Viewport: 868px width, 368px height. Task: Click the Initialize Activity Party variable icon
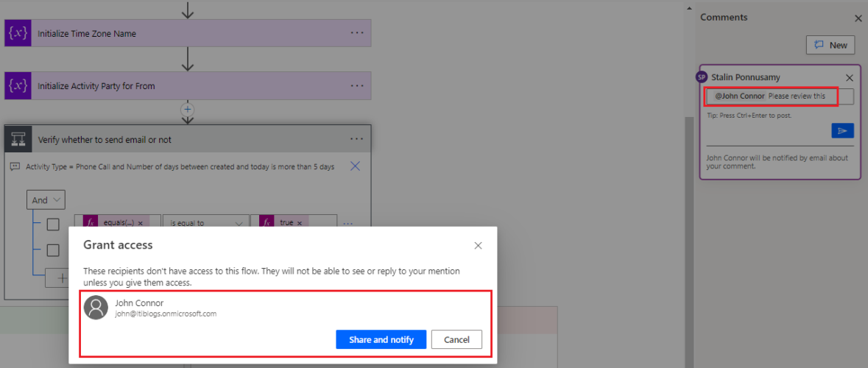[x=18, y=85]
